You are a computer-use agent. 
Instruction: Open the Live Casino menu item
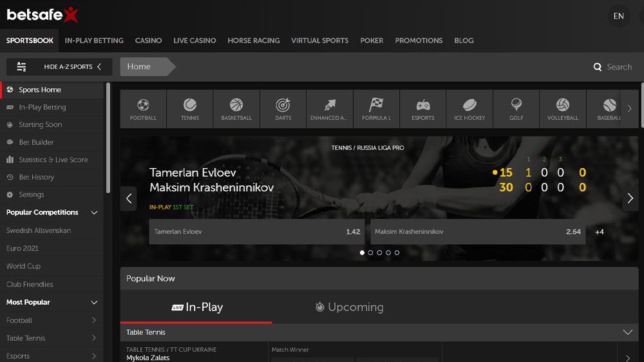point(194,41)
